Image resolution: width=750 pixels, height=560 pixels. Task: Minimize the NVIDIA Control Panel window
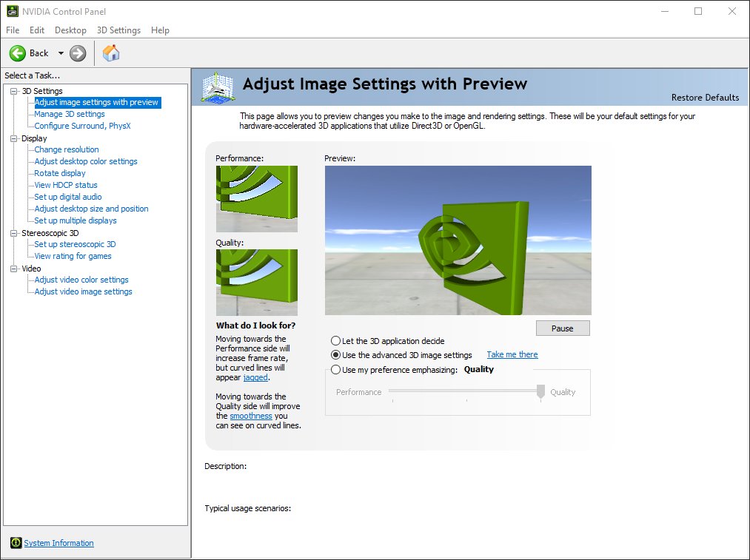(x=664, y=11)
